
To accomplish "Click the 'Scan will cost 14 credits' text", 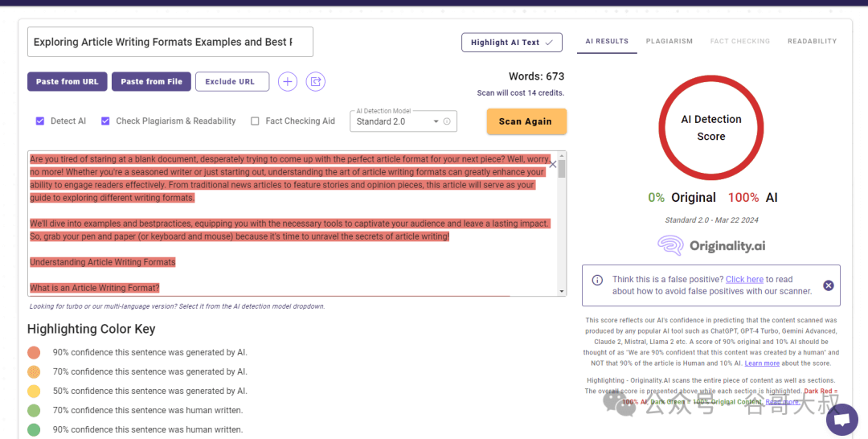I will point(520,93).
